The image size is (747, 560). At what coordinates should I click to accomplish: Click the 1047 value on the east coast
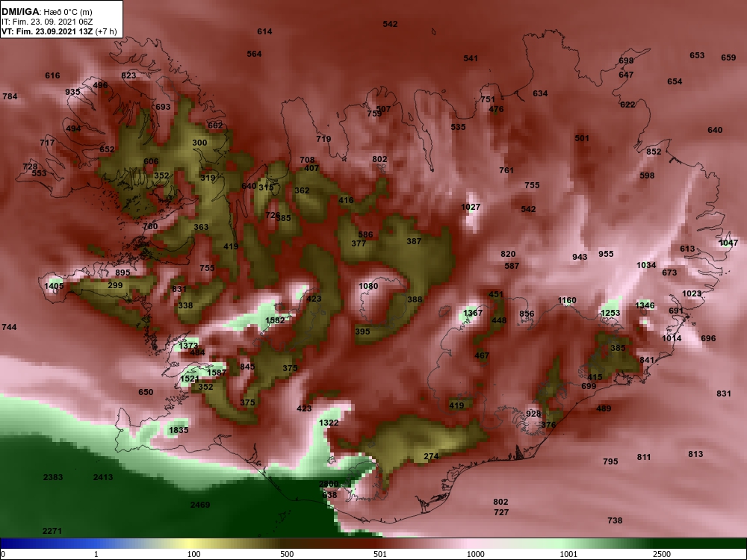pos(728,243)
